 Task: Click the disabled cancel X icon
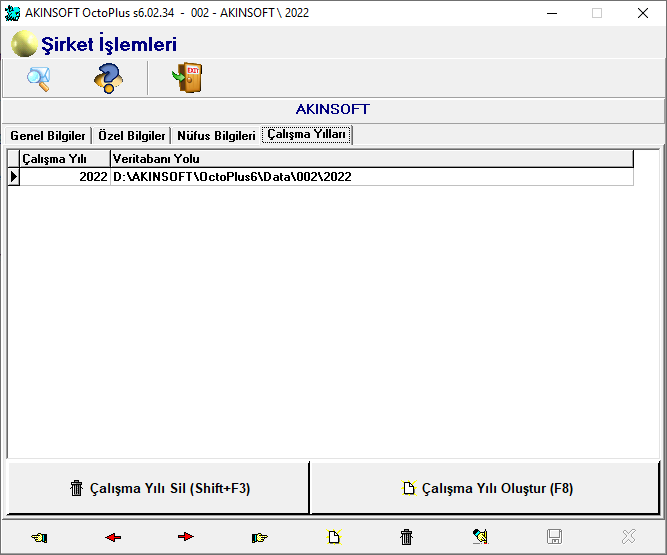[x=628, y=537]
